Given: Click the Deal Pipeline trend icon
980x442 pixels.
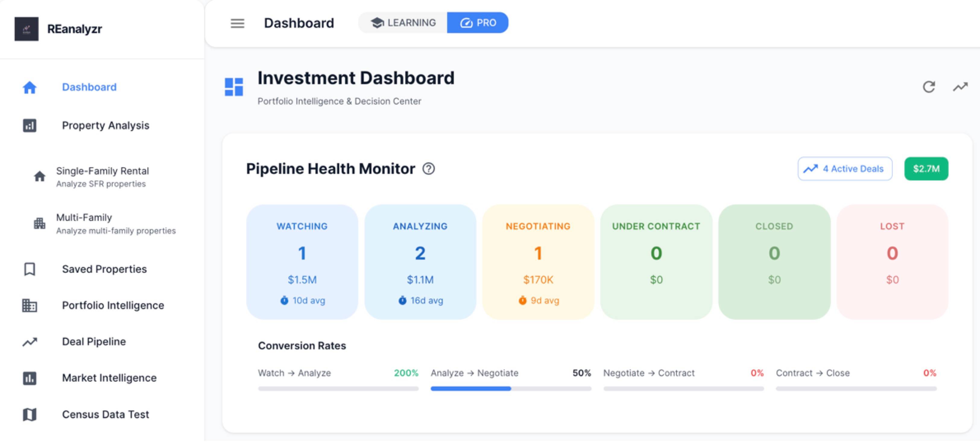Looking at the screenshot, I should point(30,342).
